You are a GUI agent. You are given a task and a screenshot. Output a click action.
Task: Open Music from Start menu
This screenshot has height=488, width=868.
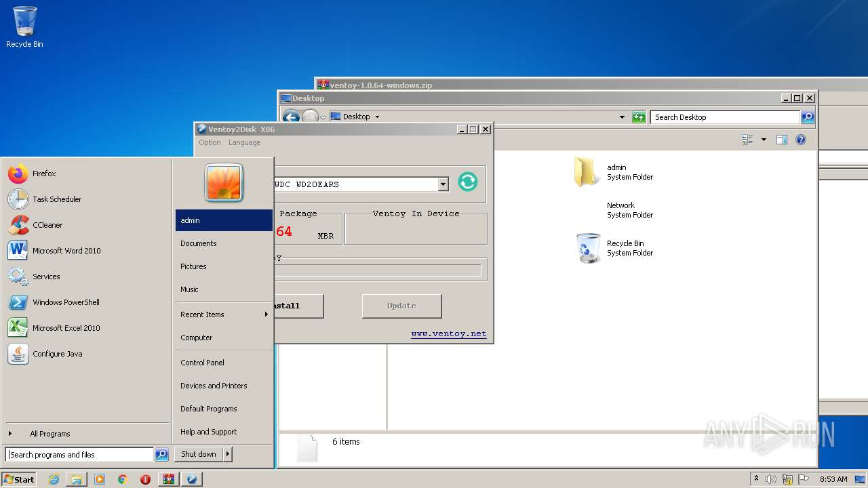[x=224, y=289]
